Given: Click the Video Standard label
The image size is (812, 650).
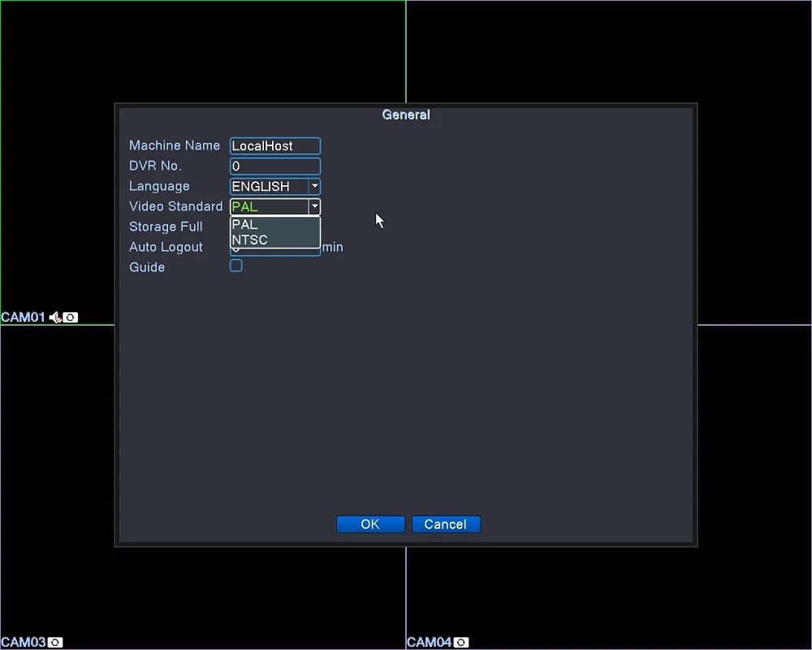Looking at the screenshot, I should click(176, 206).
